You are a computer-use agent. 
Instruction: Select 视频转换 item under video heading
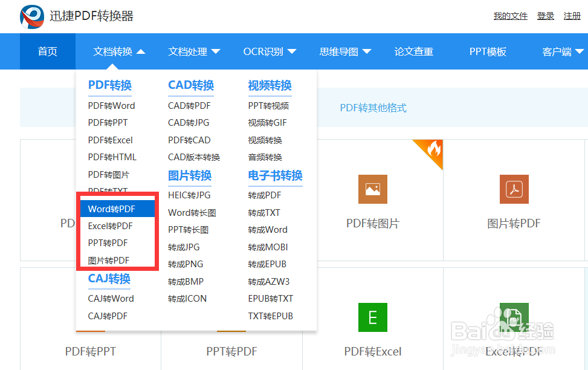pos(265,140)
